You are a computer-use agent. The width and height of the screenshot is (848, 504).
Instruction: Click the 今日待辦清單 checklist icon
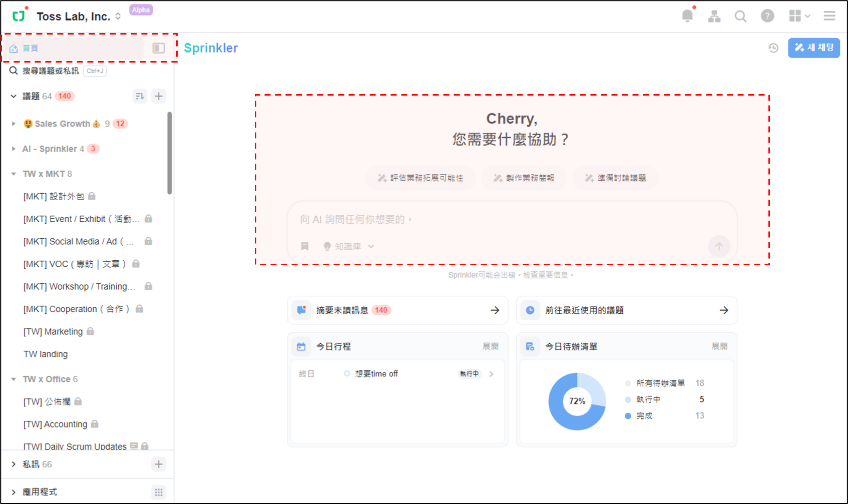(x=530, y=346)
